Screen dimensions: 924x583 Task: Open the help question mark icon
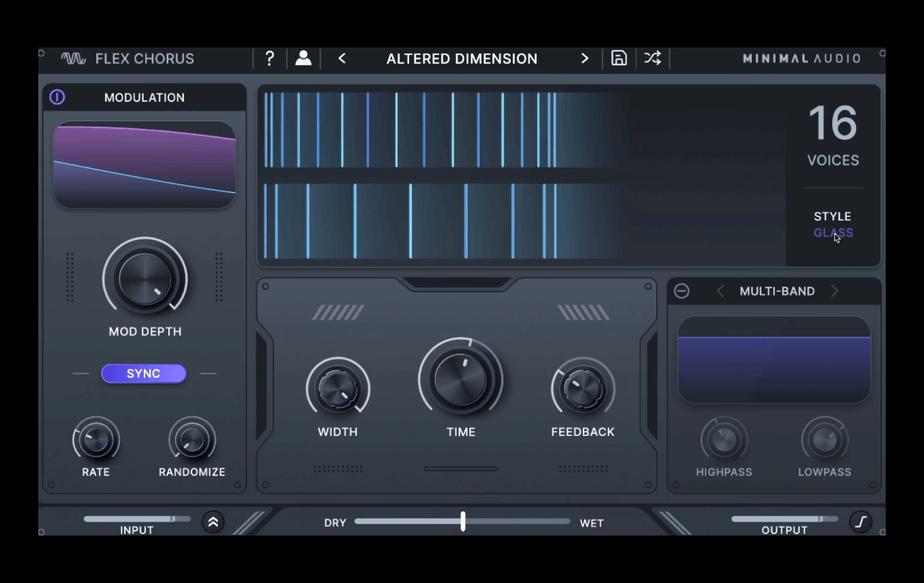click(x=269, y=59)
